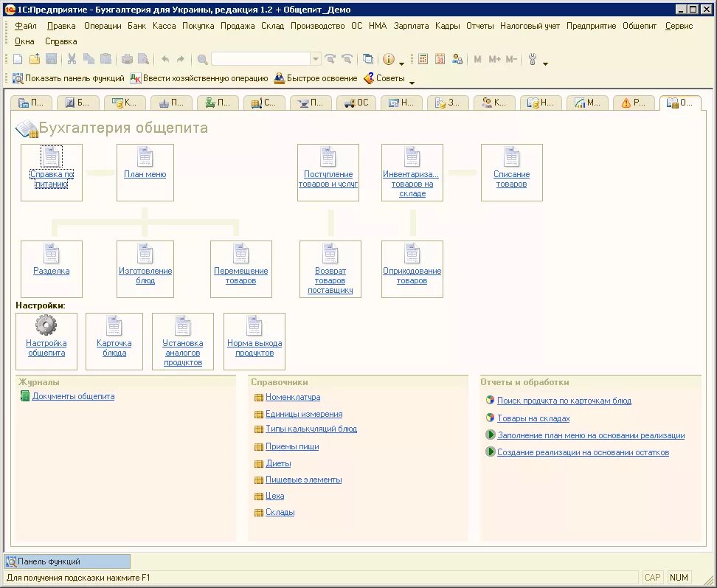
Task: Open Приемы пищи link
Action: (292, 446)
